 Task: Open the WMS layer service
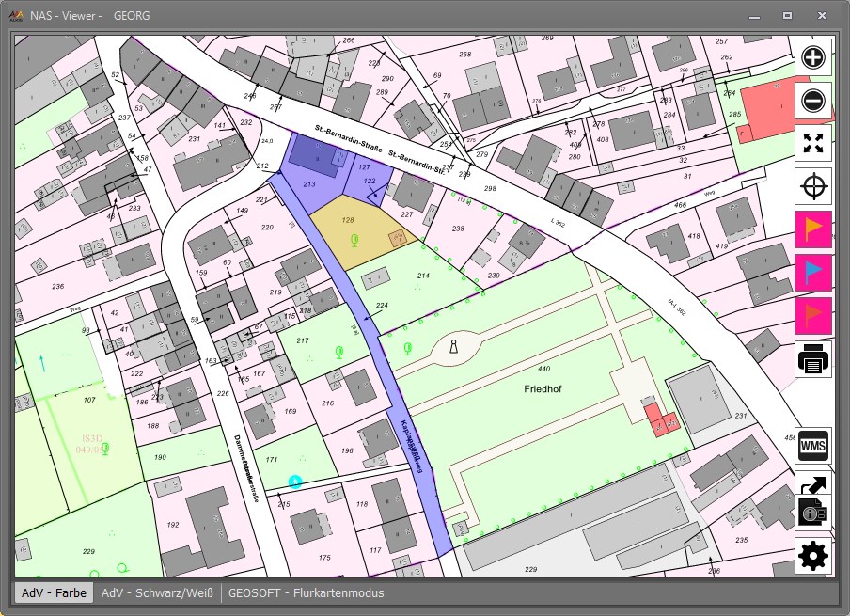click(x=813, y=445)
